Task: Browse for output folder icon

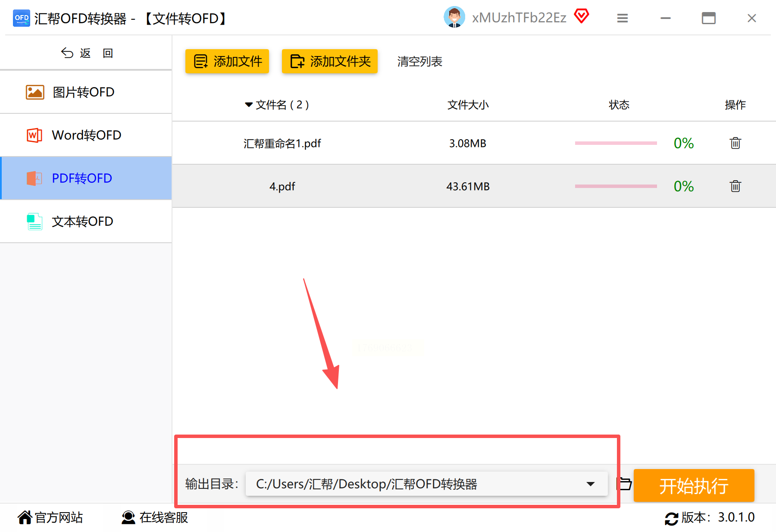Action: click(624, 484)
